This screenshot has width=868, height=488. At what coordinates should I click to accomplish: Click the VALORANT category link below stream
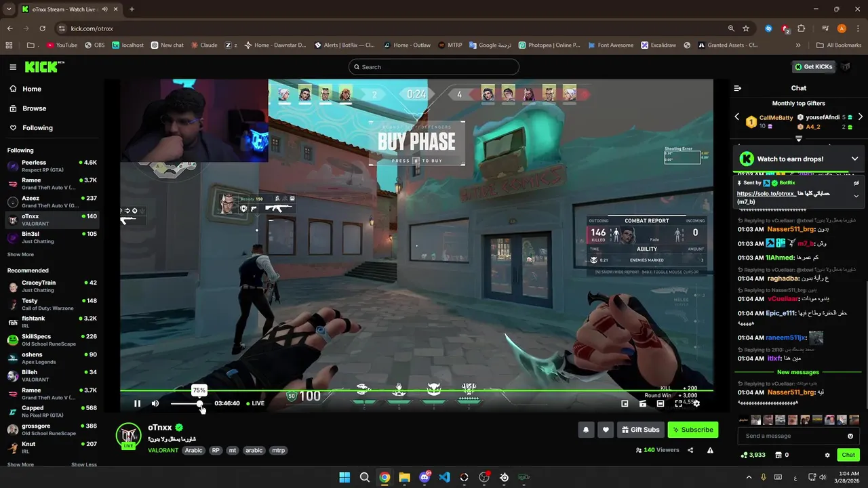click(x=163, y=450)
